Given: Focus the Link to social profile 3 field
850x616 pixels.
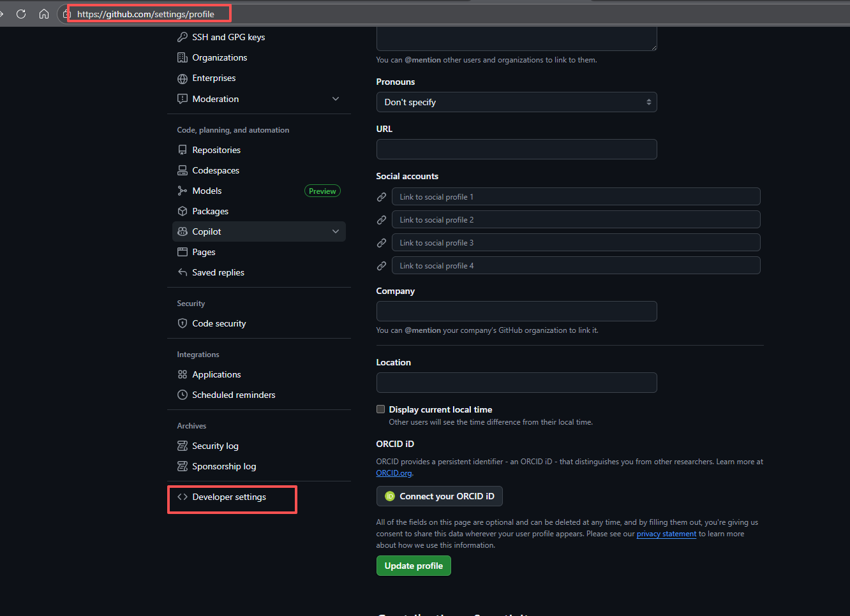Looking at the screenshot, I should pyautogui.click(x=576, y=242).
